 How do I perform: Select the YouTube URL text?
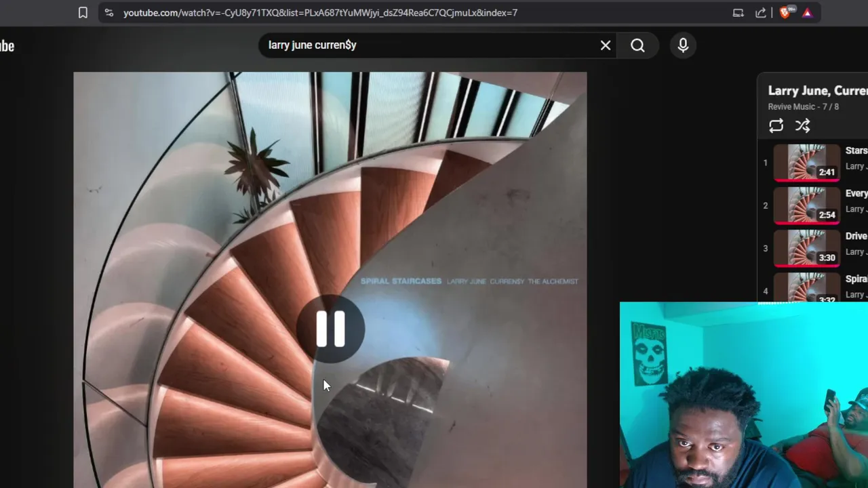pos(320,12)
